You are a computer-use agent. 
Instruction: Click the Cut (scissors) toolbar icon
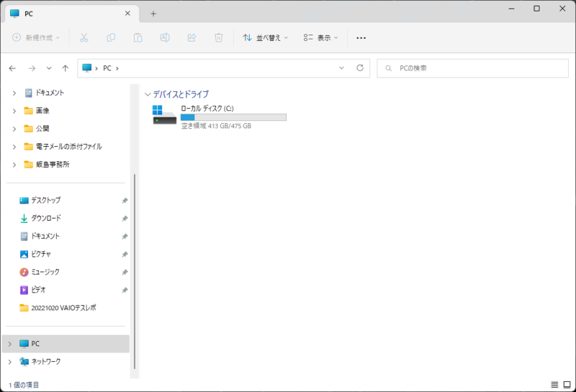pos(84,37)
